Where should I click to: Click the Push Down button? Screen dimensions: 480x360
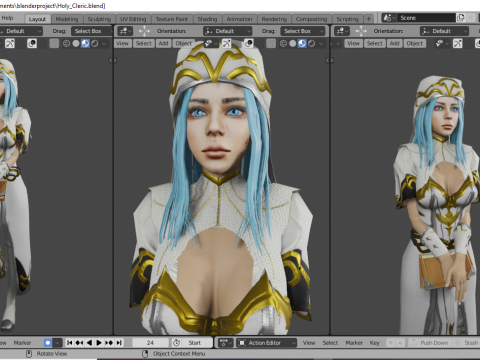pos(430,343)
